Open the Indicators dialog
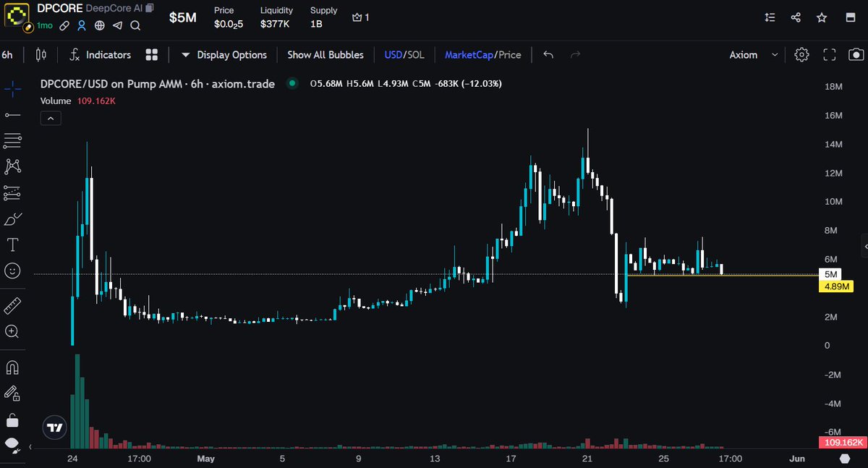Viewport: 868px width, 468px height. pos(100,55)
